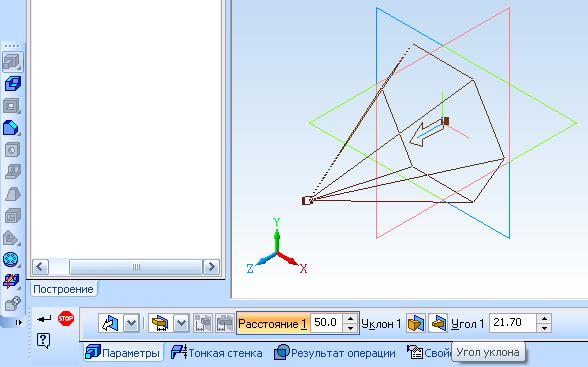Screen dimensions: 588x367
Task: Click the tree panel horizontal scrollbar thumb
Action: (x=136, y=267)
